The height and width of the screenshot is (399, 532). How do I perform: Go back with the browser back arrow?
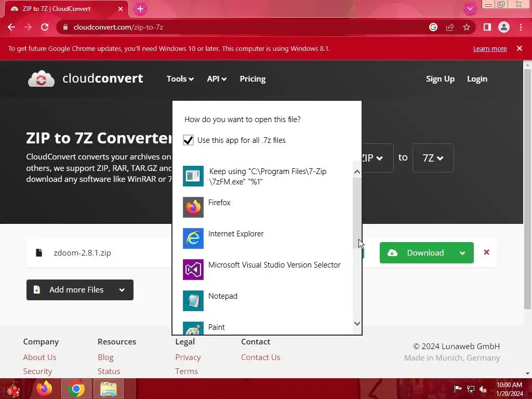click(x=11, y=27)
